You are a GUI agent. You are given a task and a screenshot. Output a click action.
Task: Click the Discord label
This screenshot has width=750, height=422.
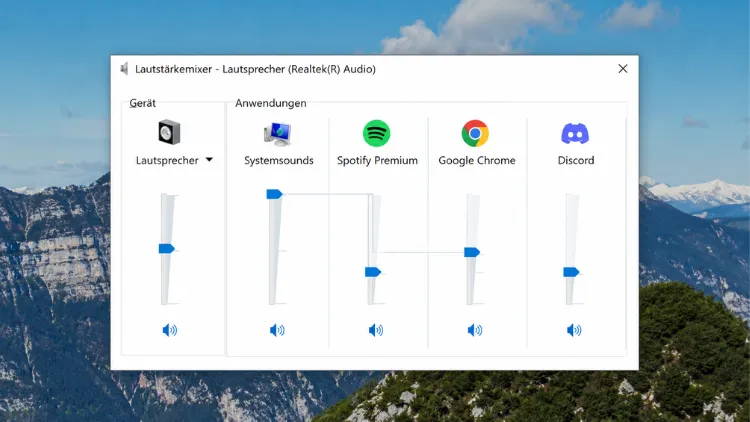[x=576, y=160]
